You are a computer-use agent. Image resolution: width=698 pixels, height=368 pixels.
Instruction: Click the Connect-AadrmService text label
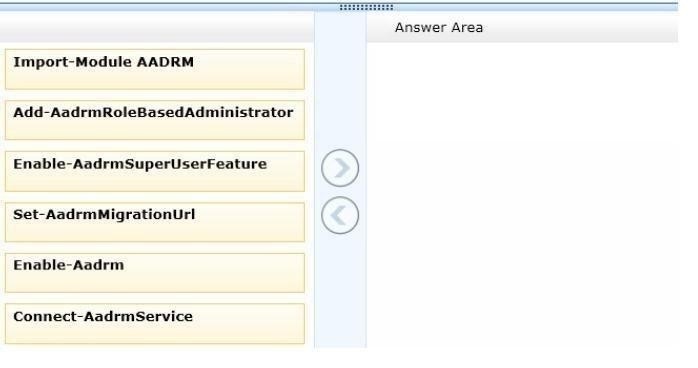tap(103, 316)
